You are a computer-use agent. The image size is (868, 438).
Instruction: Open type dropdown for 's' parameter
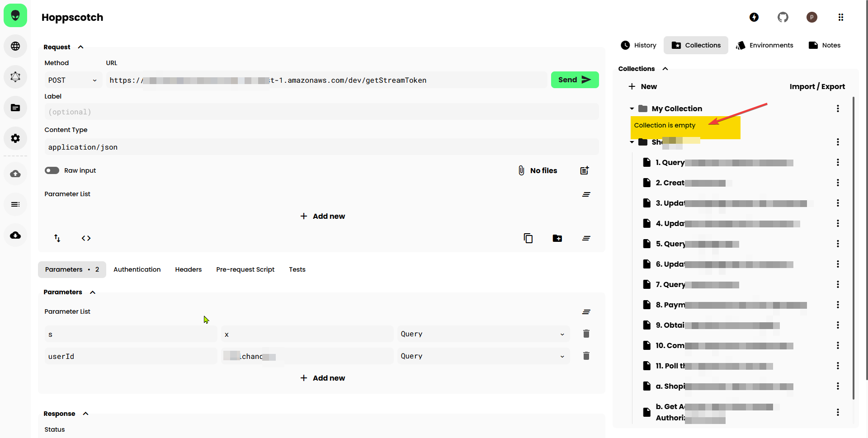(x=483, y=334)
